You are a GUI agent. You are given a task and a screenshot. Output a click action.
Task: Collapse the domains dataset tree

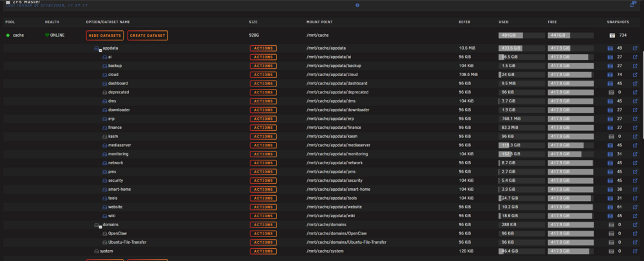click(100, 227)
